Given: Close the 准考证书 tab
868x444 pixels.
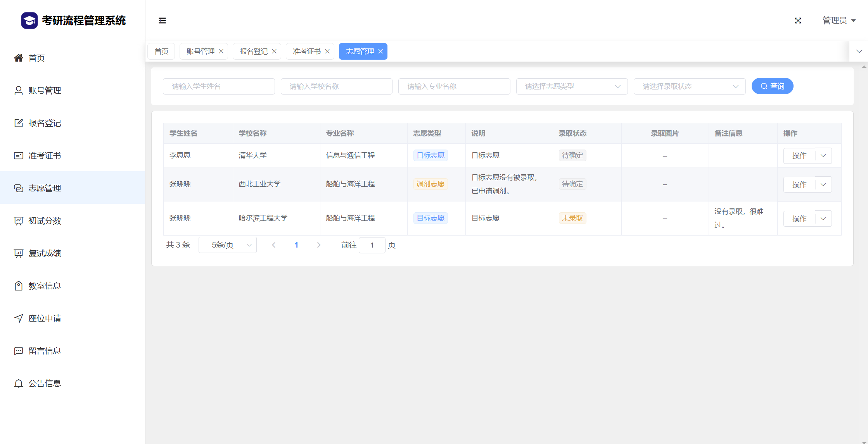Looking at the screenshot, I should (x=327, y=52).
